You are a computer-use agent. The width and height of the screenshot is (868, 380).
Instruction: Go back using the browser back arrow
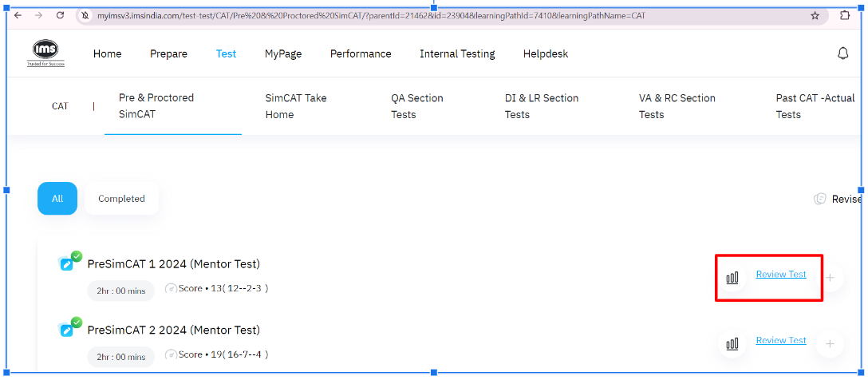(x=18, y=15)
